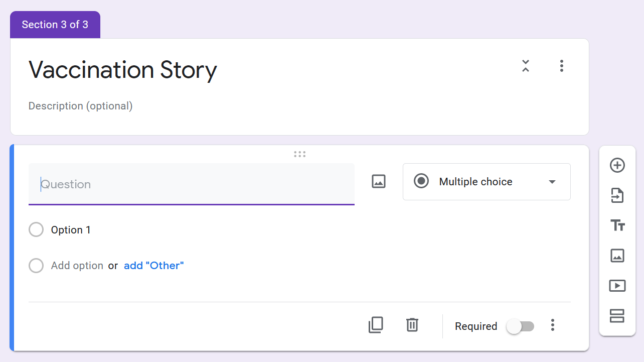Select the Option 1 radio button
644x362 pixels.
pos(36,230)
